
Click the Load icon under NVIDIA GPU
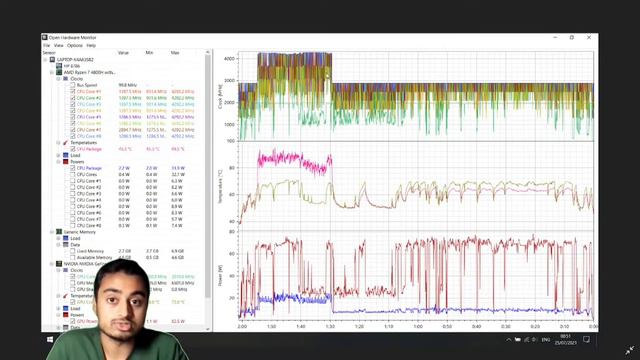pyautogui.click(x=65, y=308)
